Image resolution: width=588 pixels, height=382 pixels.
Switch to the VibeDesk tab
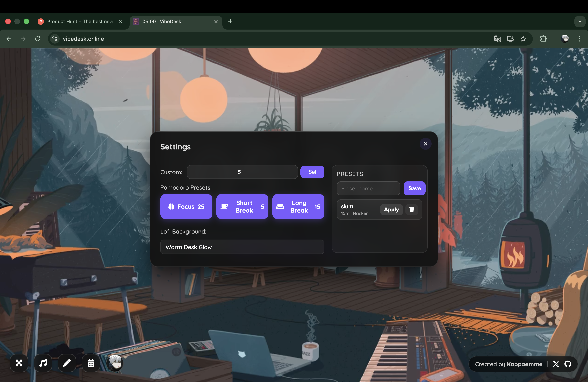click(x=170, y=21)
